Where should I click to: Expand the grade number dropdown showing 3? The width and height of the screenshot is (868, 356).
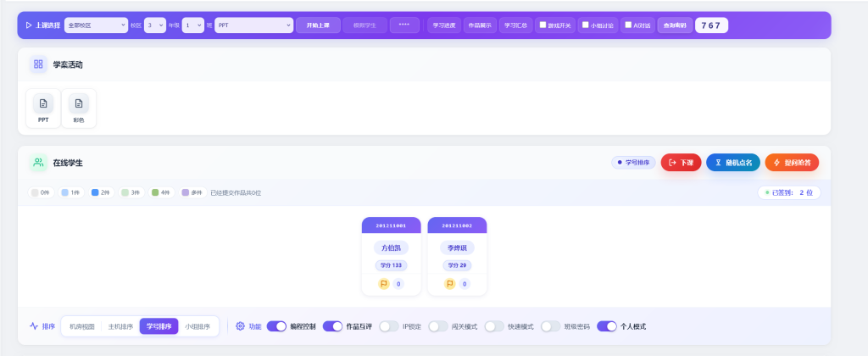(154, 25)
